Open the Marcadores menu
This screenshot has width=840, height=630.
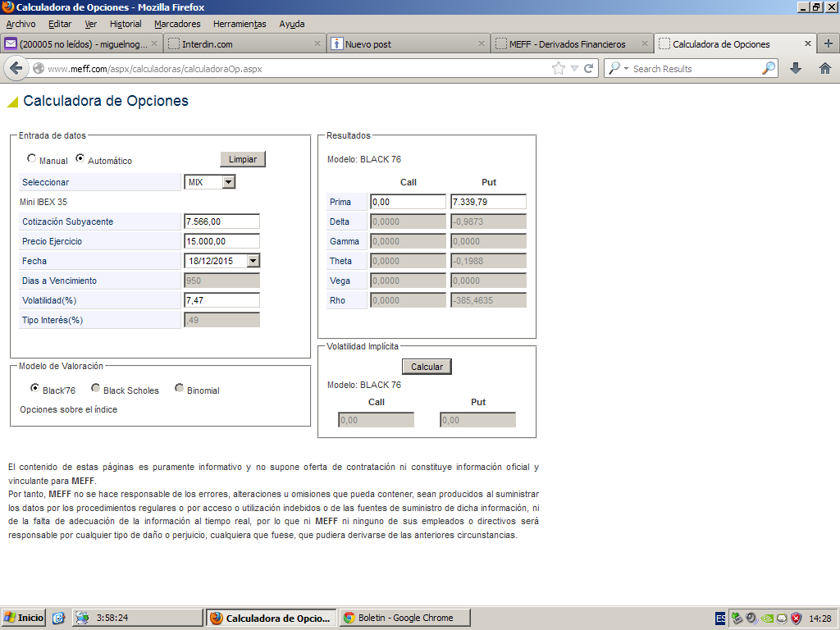[x=177, y=24]
